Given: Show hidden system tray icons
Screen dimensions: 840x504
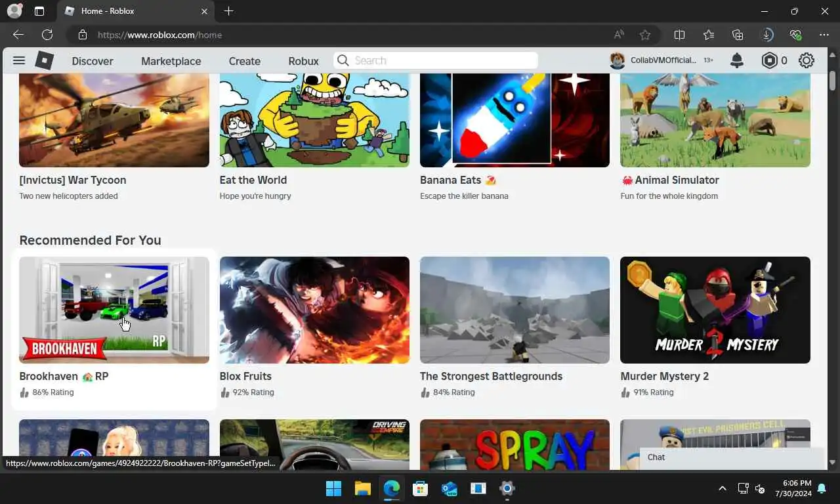Looking at the screenshot, I should (723, 488).
